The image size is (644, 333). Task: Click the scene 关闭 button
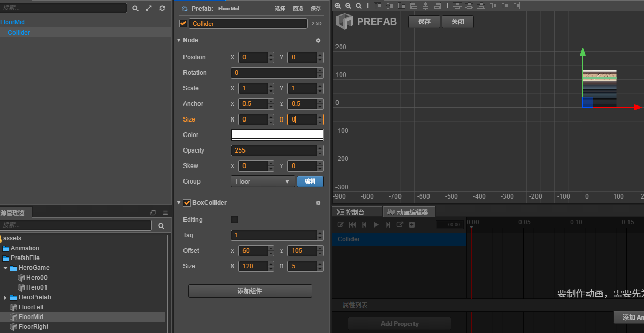pos(458,22)
